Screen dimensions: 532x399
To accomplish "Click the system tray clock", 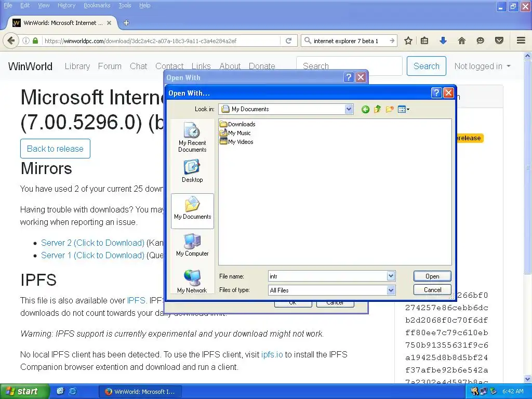I will (x=513, y=391).
